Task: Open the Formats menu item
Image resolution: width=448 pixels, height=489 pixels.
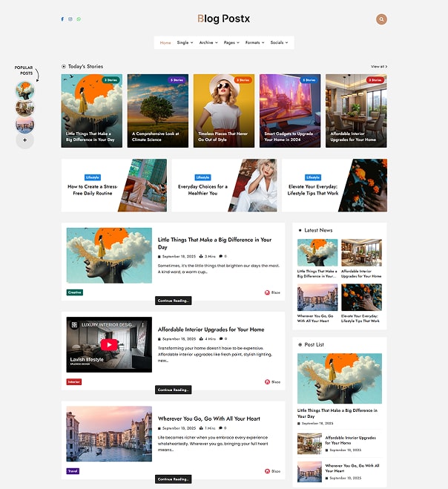Action: (x=254, y=43)
